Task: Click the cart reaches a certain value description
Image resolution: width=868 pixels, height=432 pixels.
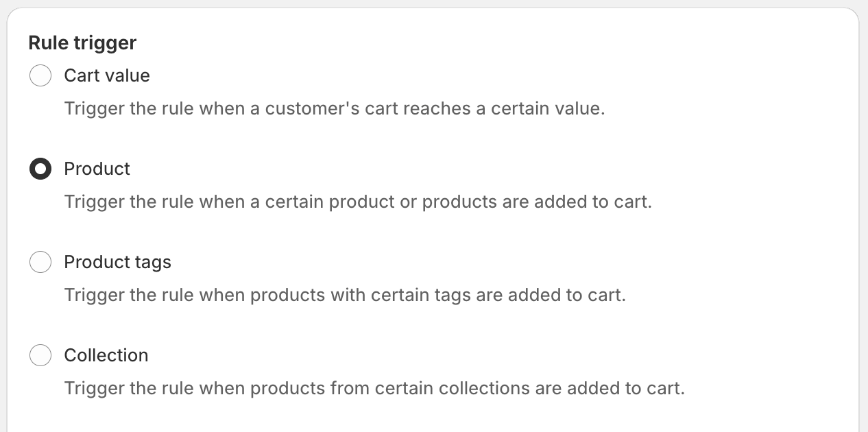Action: pos(335,108)
